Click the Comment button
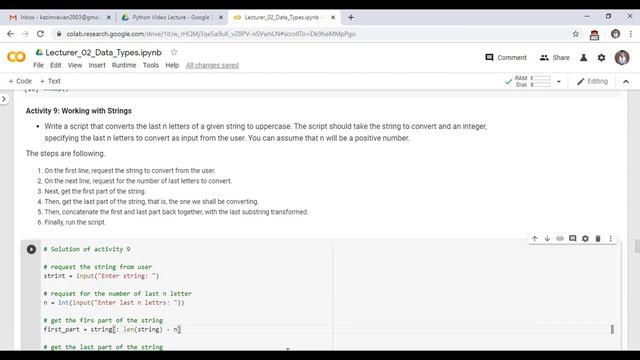This screenshot has width=640, height=360. (x=506, y=58)
